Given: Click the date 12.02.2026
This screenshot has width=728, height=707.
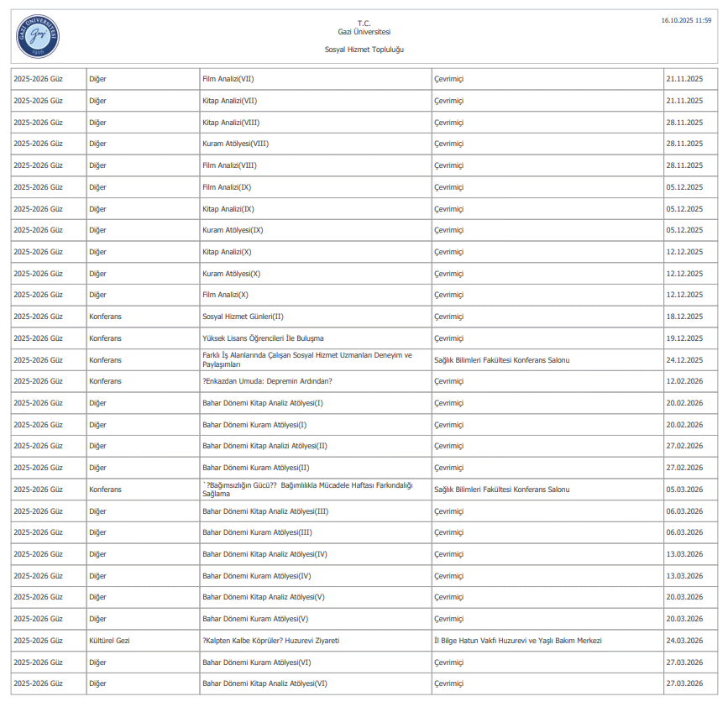Looking at the screenshot, I should tap(683, 381).
